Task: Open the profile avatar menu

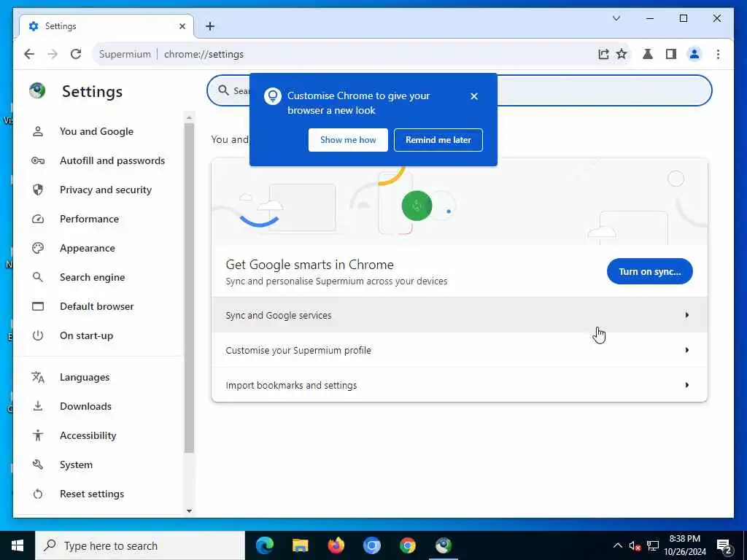Action: (694, 54)
